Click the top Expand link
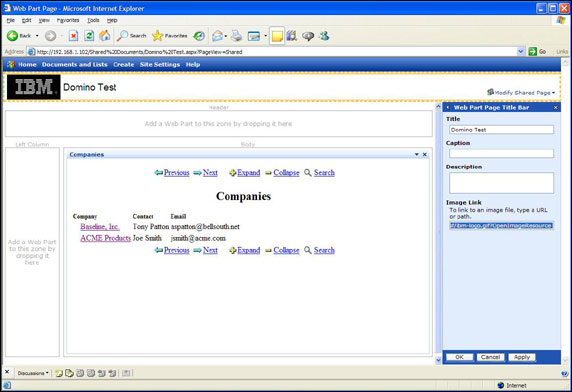This screenshot has width=572, height=392. pyautogui.click(x=248, y=172)
